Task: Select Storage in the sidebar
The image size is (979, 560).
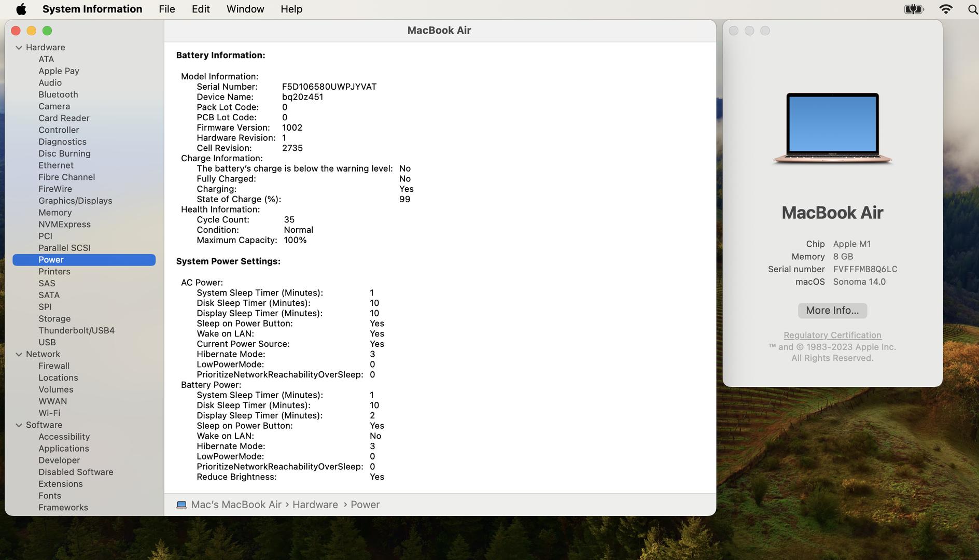Action: (54, 319)
